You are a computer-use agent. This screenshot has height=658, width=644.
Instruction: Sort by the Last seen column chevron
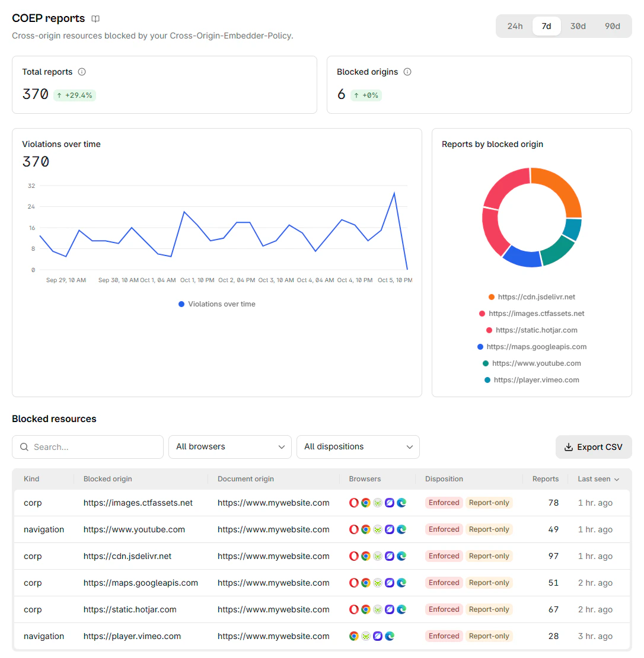(x=617, y=479)
